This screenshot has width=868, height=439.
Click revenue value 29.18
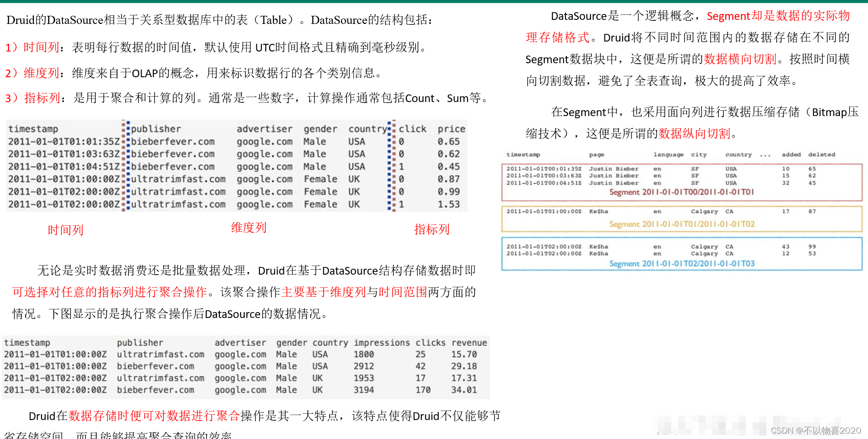point(464,366)
